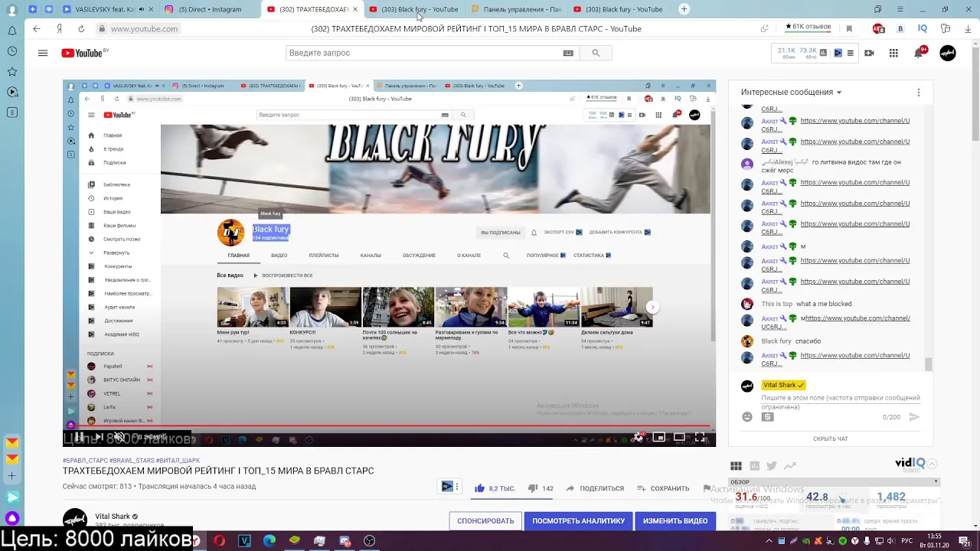Open the browser sidebar notifications bell
Screen dimensions: 980x551
point(12,31)
